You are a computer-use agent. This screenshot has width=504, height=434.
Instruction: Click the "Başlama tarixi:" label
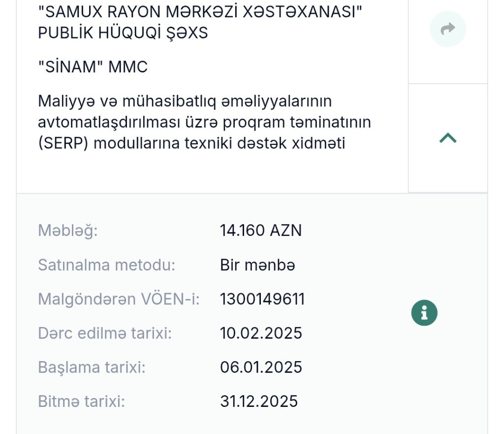tap(92, 367)
